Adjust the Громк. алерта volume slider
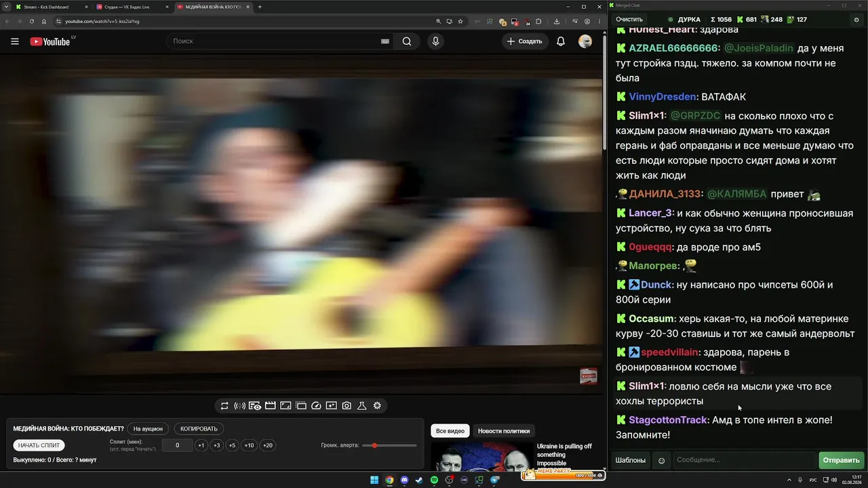 click(390, 445)
